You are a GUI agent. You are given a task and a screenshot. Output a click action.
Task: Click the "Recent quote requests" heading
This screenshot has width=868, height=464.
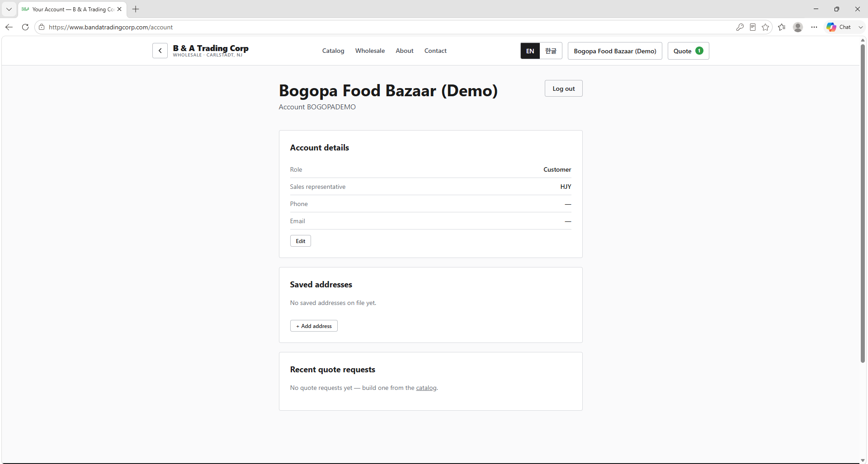pos(333,370)
